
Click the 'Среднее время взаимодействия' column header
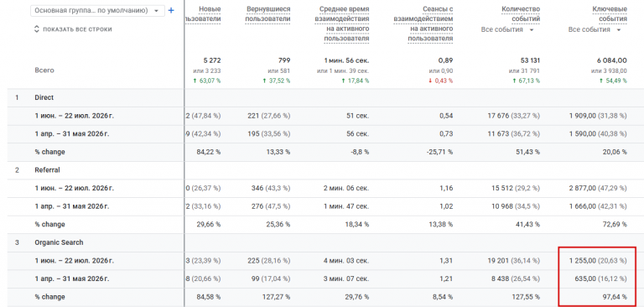(342, 23)
